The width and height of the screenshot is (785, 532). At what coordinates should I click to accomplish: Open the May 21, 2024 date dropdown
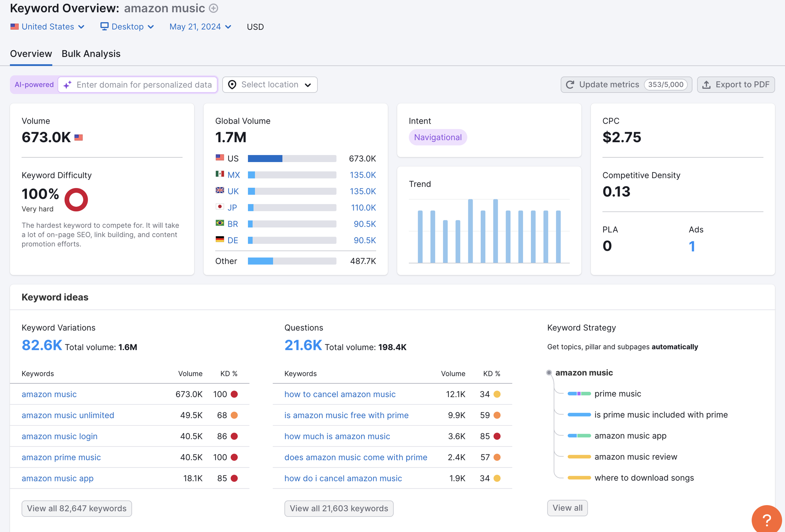pyautogui.click(x=200, y=27)
